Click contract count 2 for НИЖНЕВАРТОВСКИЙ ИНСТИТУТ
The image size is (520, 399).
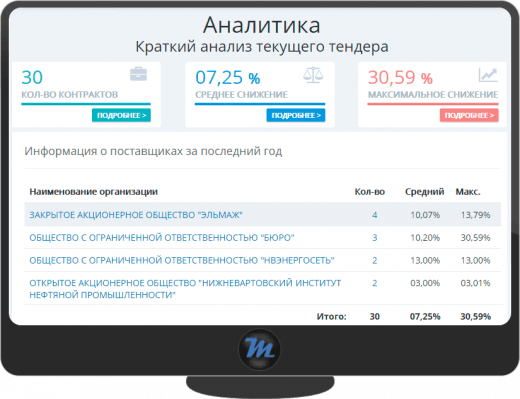tap(375, 283)
